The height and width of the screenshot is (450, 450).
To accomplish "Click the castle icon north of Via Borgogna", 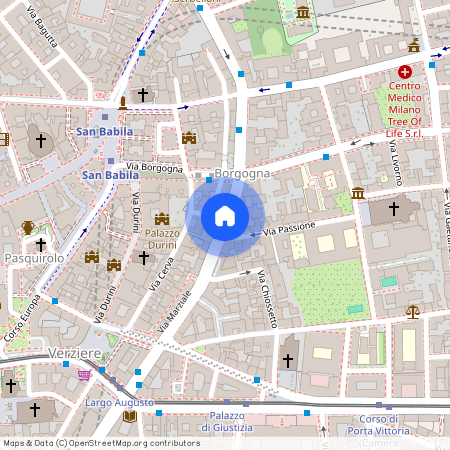I will pyautogui.click(x=189, y=138).
